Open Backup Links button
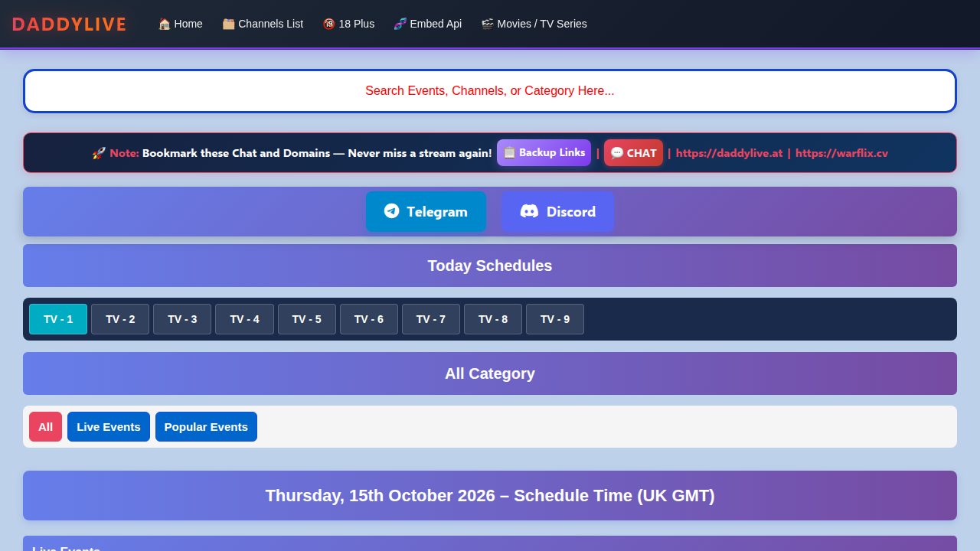Screen dimensions: 980x551 (x=544, y=152)
